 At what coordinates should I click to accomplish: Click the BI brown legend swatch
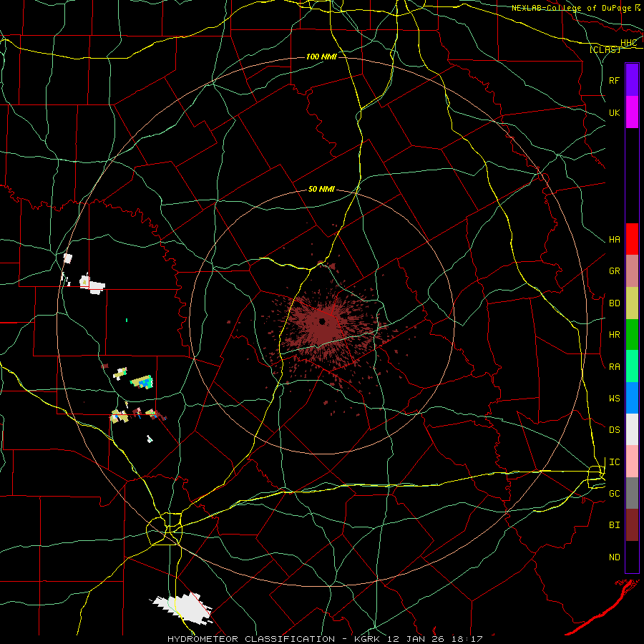click(632, 525)
